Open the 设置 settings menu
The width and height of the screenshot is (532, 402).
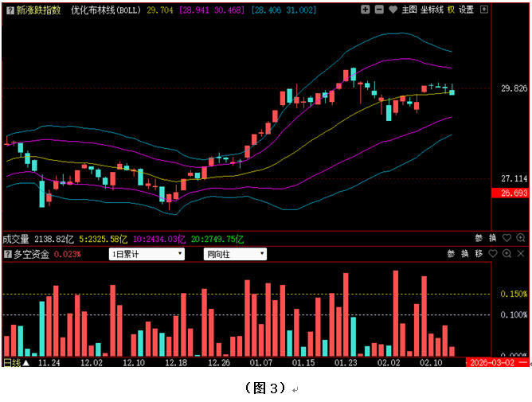(466, 10)
